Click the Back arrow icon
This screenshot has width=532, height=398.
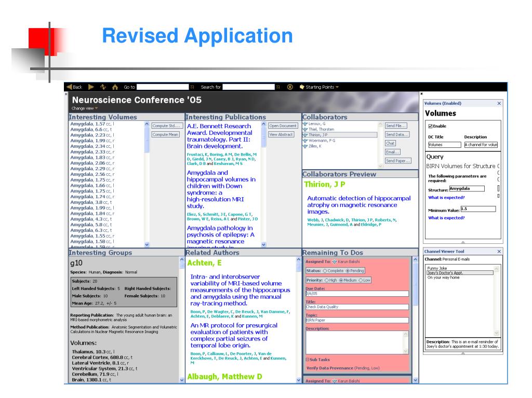[69, 87]
